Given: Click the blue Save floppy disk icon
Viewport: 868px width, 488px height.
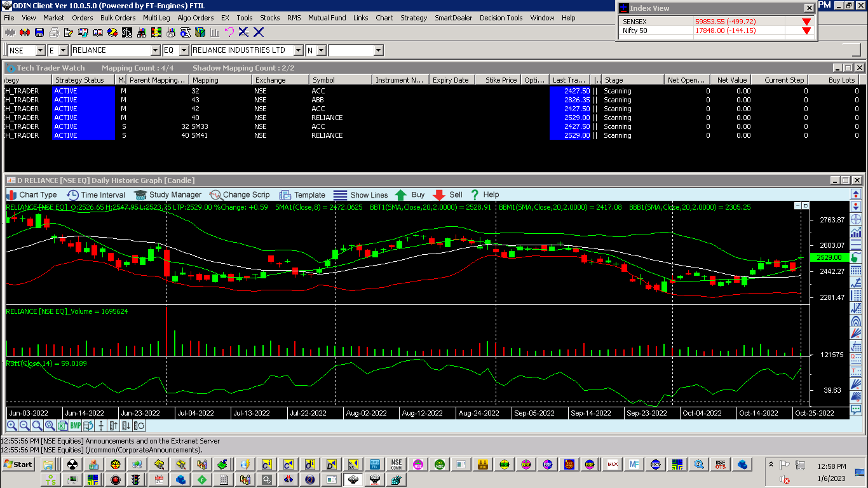Looking at the screenshot, I should click(x=39, y=32).
